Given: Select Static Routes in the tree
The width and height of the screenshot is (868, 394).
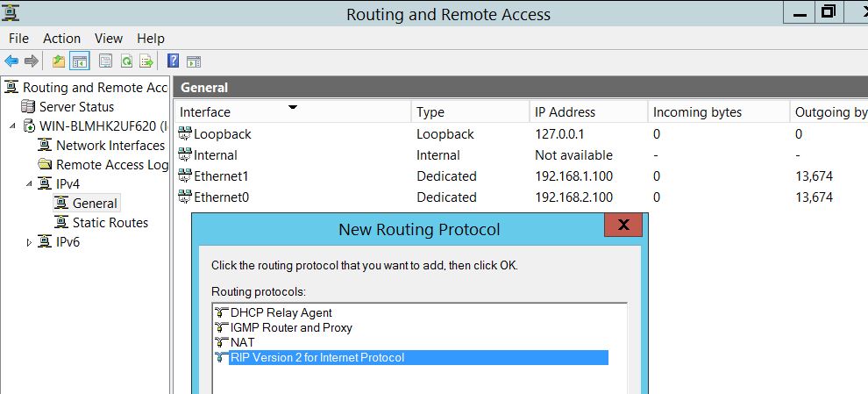Looking at the screenshot, I should pos(110,223).
